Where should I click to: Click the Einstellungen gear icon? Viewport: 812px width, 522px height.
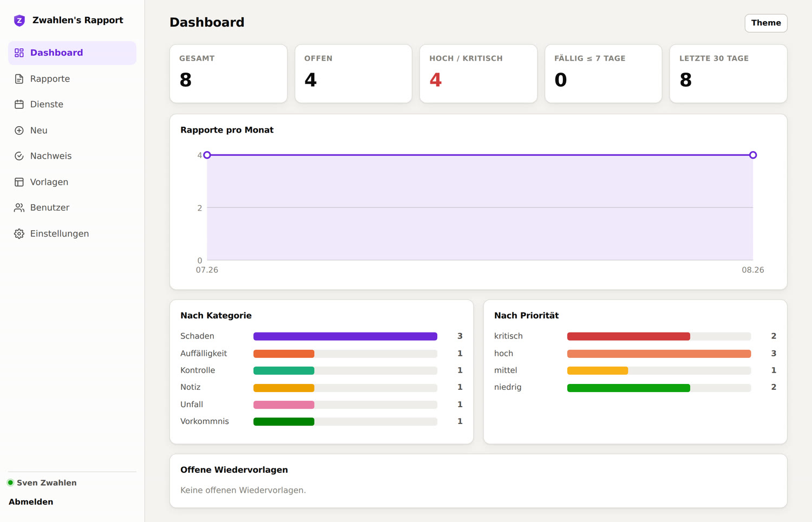point(19,233)
